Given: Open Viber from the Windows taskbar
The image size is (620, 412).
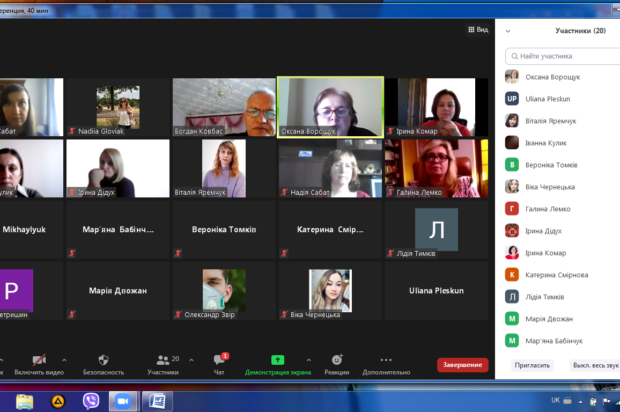Looking at the screenshot, I should click(x=91, y=401).
